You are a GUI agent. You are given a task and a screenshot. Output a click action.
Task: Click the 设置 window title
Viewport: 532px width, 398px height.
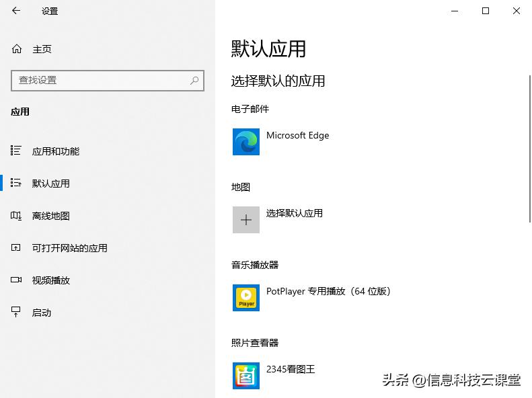(50, 11)
